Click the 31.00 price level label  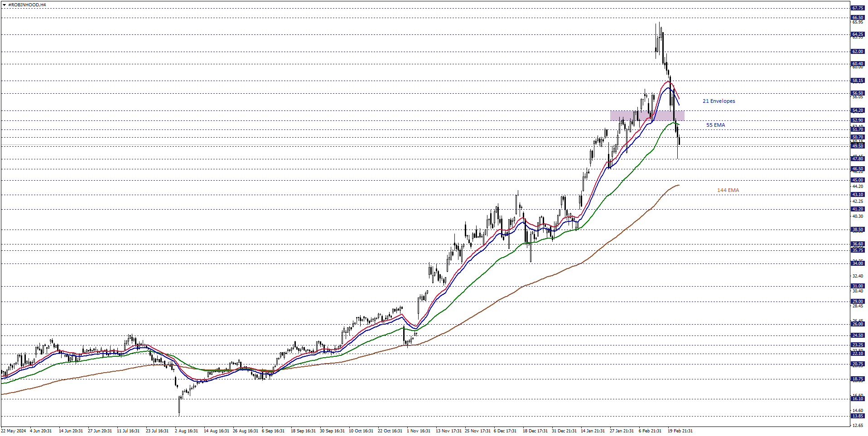(858, 286)
